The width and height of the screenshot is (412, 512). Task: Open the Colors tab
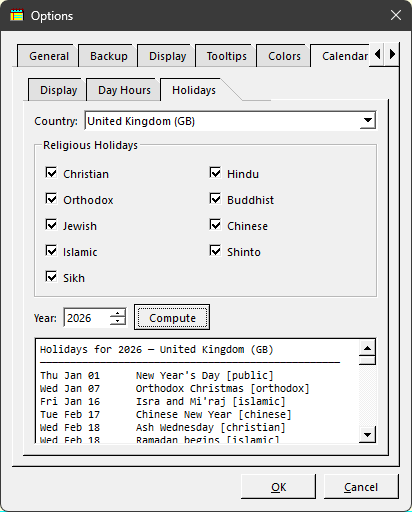(284, 56)
